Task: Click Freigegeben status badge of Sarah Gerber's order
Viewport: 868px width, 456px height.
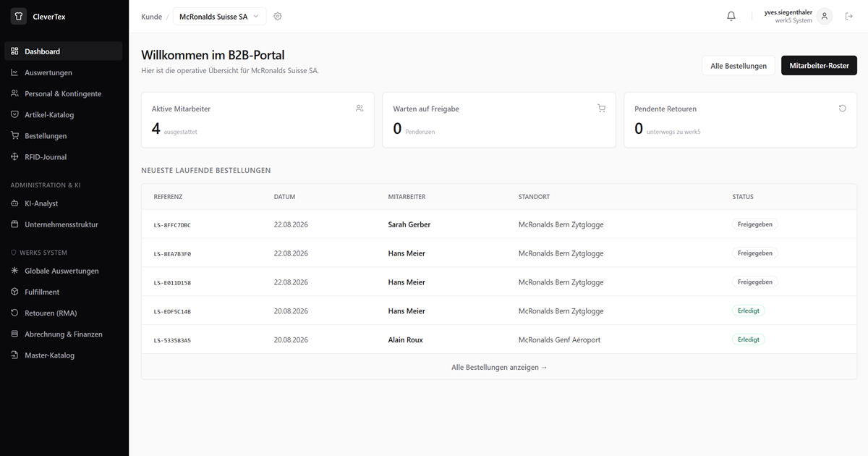Action: coord(755,224)
